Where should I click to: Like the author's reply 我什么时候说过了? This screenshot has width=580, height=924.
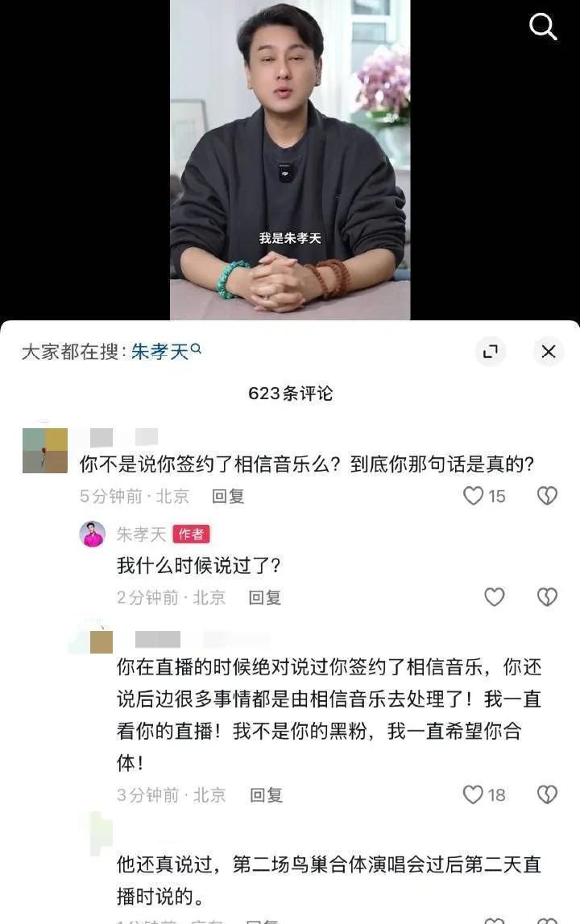click(495, 597)
